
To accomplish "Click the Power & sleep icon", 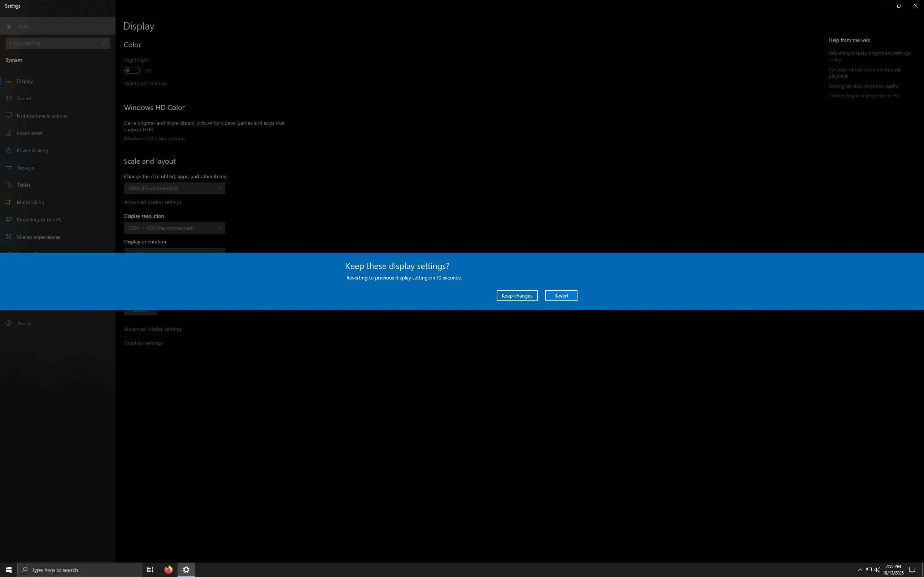I will [9, 150].
